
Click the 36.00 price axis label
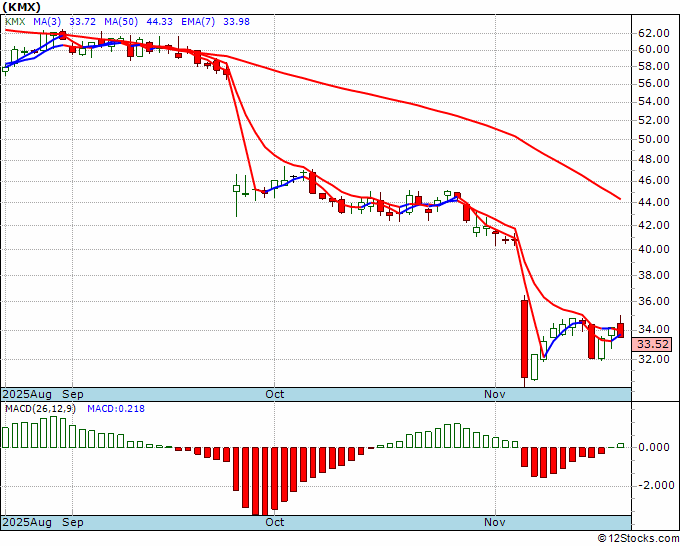(654, 301)
